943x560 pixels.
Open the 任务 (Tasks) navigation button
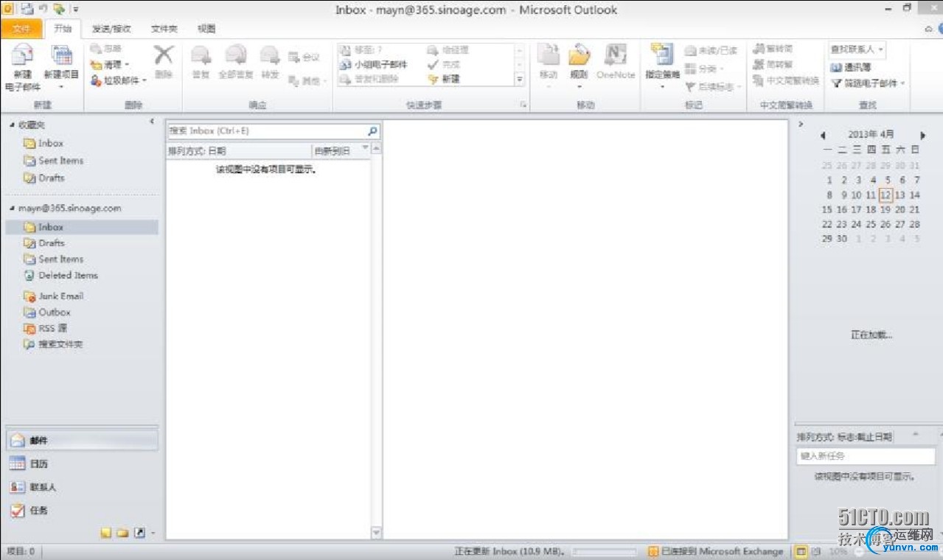tap(82, 510)
